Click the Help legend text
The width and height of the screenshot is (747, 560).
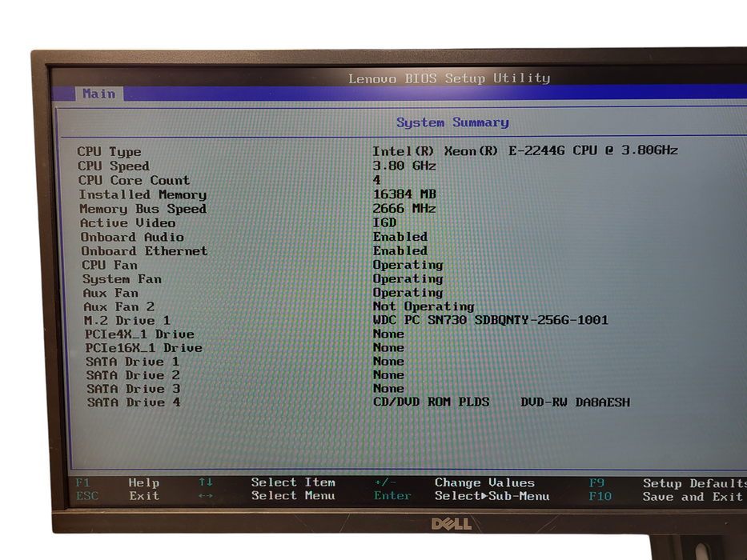click(x=144, y=483)
